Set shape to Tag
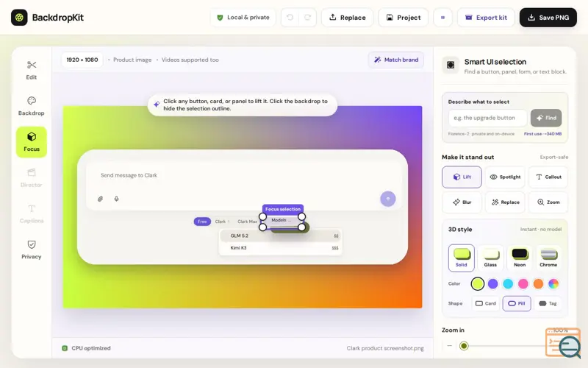Image resolution: width=588 pixels, height=368 pixels. pos(548,303)
